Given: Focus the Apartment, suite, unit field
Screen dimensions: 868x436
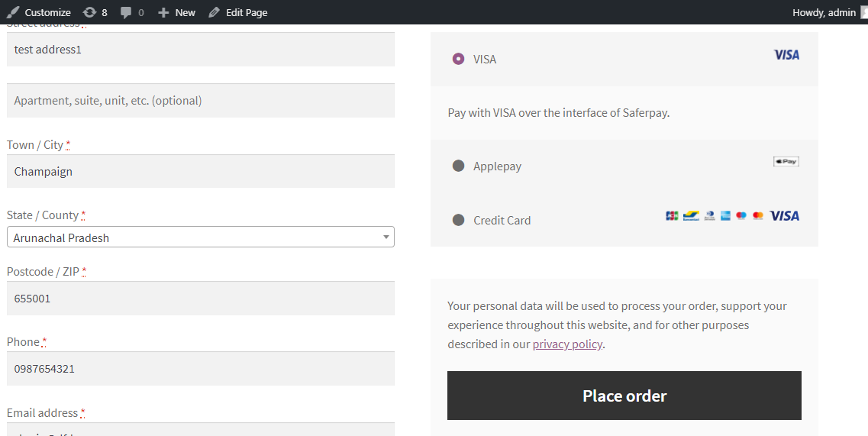Looking at the screenshot, I should 200,101.
